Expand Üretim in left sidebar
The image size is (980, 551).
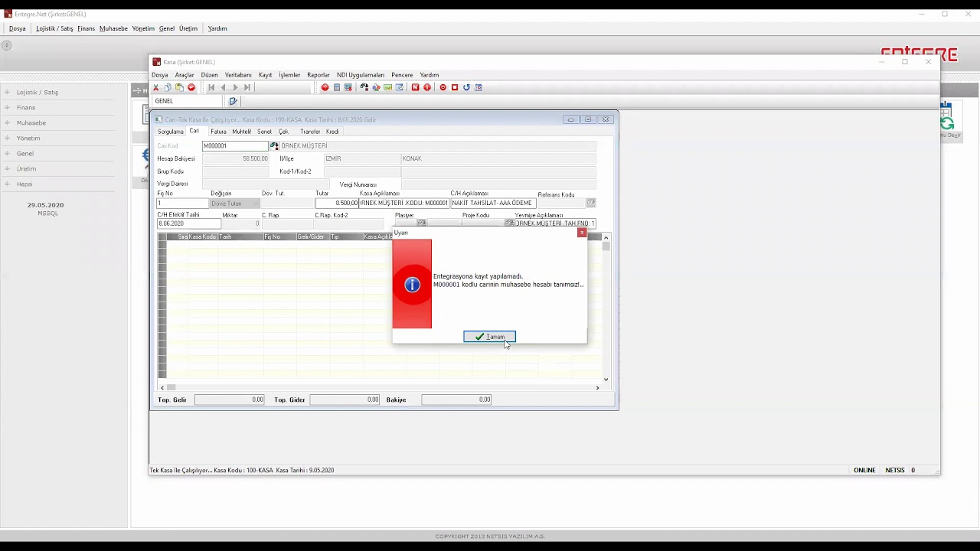[7, 169]
